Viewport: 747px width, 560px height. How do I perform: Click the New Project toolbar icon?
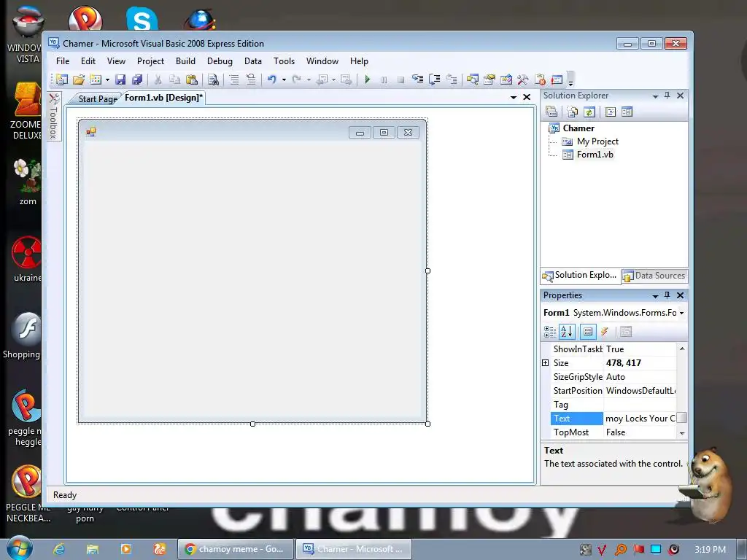(62, 79)
